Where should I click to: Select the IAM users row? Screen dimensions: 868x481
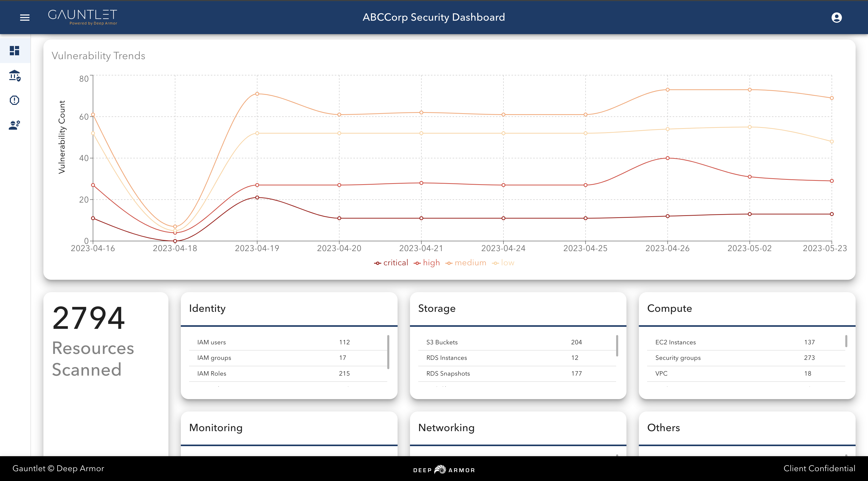(x=288, y=342)
